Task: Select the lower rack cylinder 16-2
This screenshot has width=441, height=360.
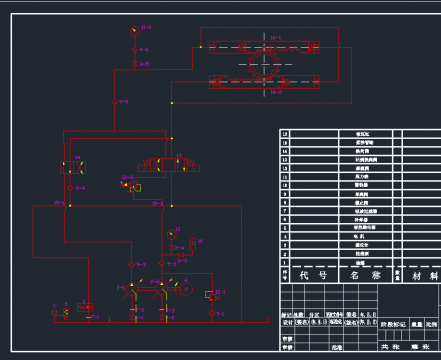Action: click(264, 82)
